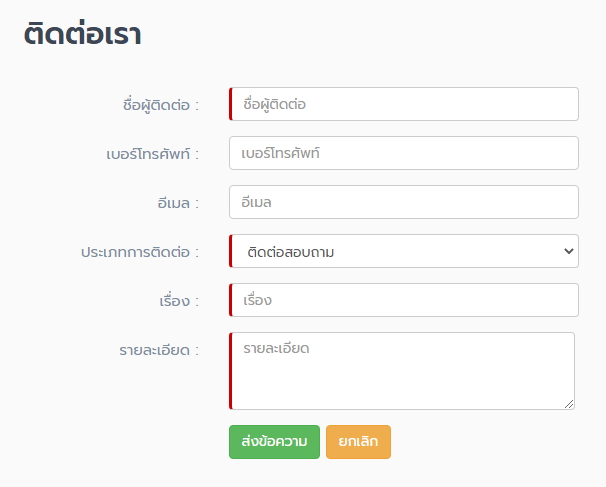606x487 pixels.
Task: Click the รายละเอียด : label text
Action: click(159, 351)
